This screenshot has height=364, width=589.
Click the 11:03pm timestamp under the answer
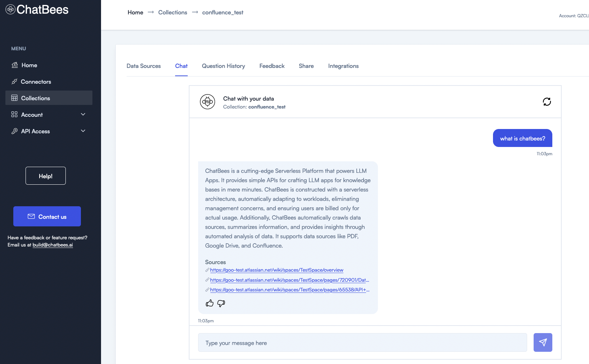206,321
